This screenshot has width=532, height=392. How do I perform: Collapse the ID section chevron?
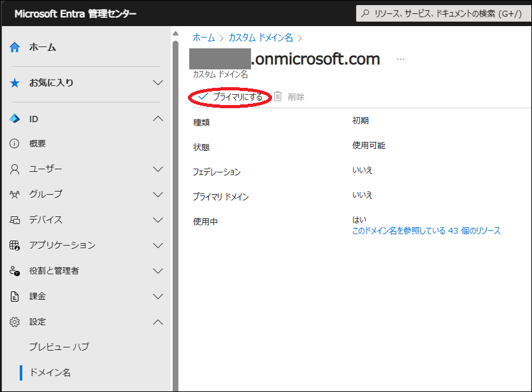pyautogui.click(x=157, y=118)
